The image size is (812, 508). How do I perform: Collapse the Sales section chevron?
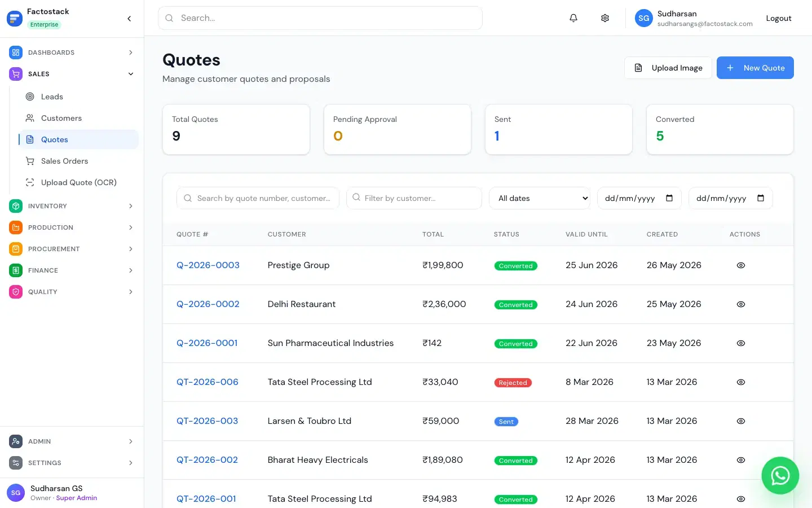[131, 74]
